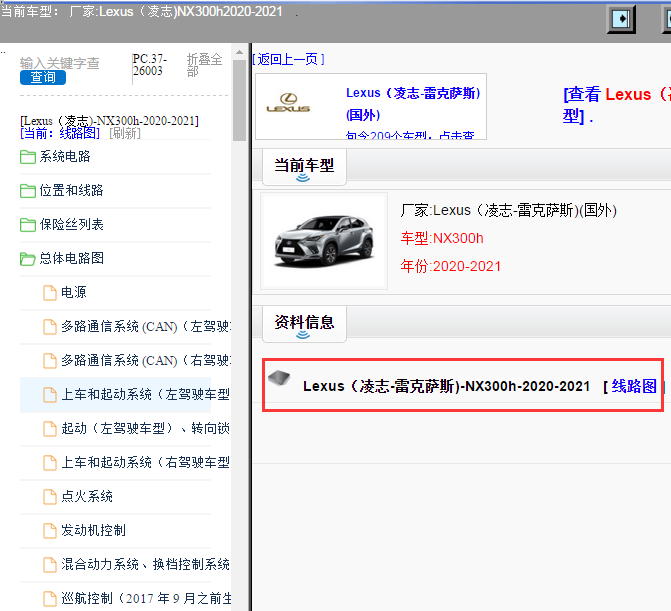Image resolution: width=671 pixels, height=611 pixels.
Task: Click the gray book icon beside NX300h-2020-2021
Action: click(x=279, y=378)
